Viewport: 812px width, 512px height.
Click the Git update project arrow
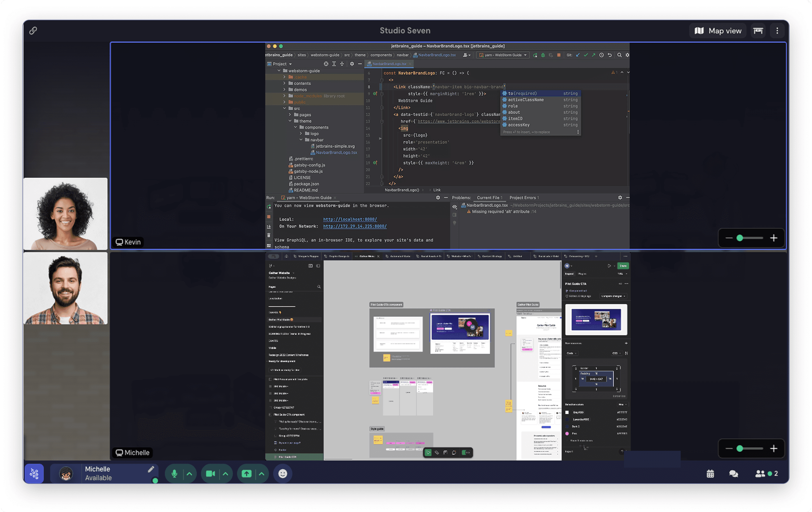tap(578, 55)
